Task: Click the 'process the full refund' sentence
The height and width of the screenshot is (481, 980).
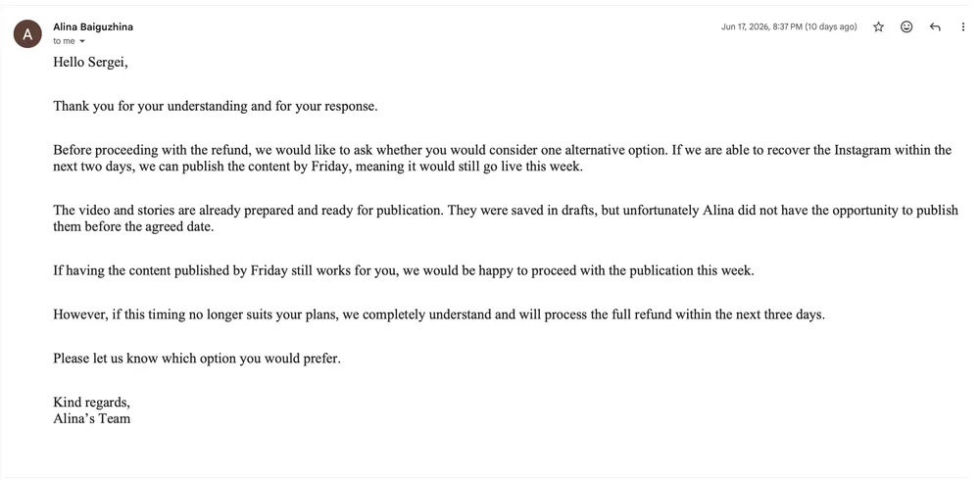Action: 439,314
